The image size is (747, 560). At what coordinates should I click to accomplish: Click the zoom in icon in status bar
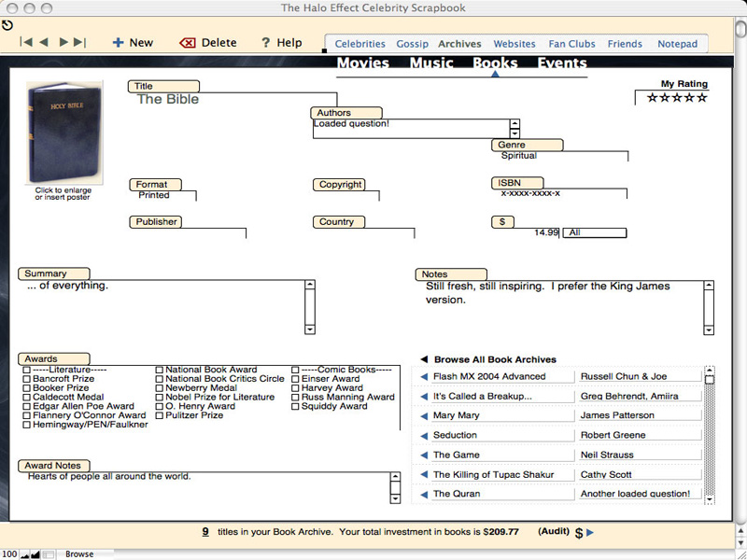click(x=35, y=554)
